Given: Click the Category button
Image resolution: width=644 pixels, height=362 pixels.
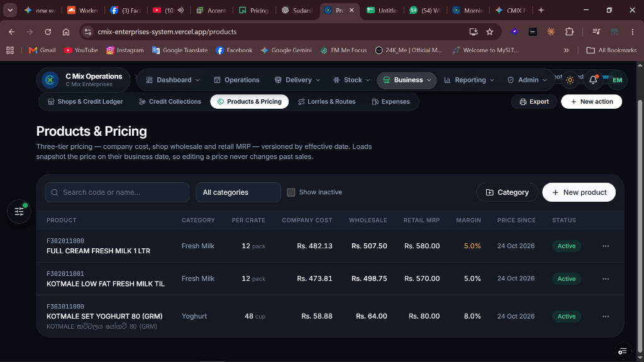Looking at the screenshot, I should [x=507, y=192].
